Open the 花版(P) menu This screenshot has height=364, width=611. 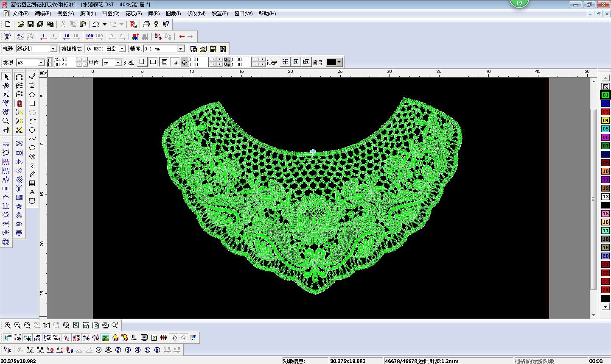click(x=133, y=14)
